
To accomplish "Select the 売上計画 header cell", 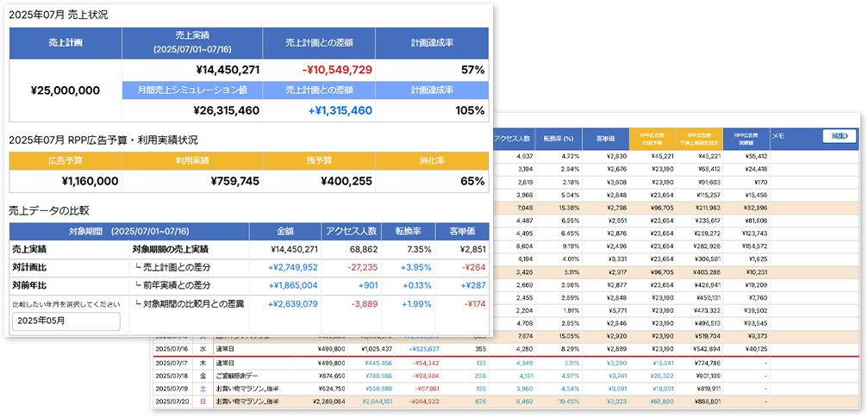I will coord(66,42).
